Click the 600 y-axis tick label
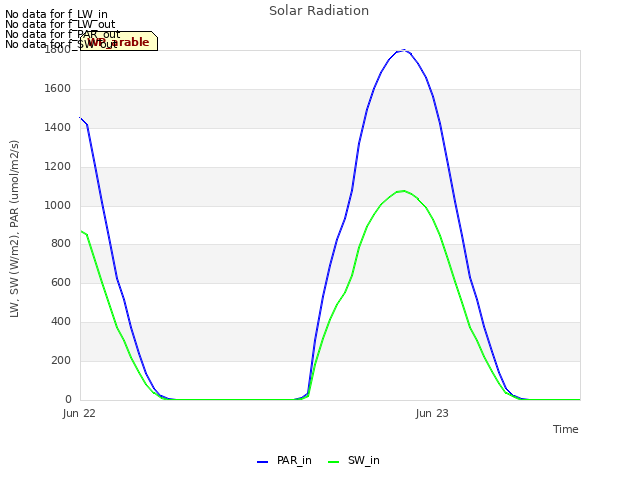The height and width of the screenshot is (480, 640). pos(61,282)
